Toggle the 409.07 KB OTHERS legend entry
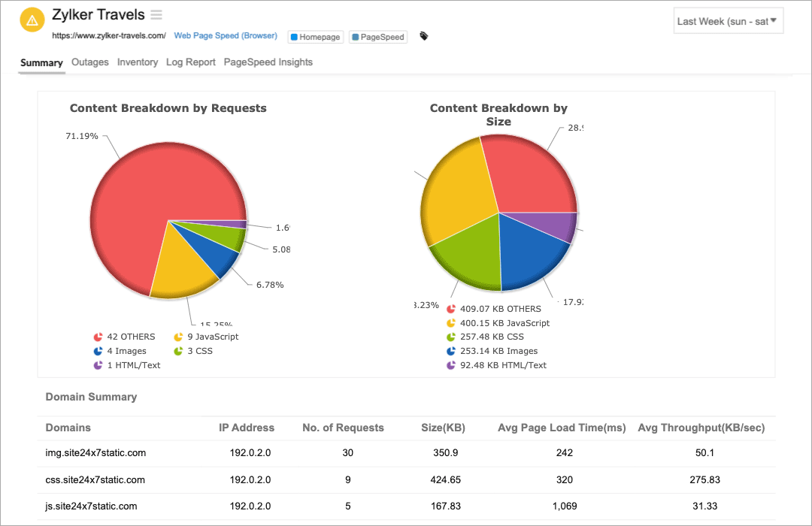Screen dimensions: 812x526 pos(496,308)
